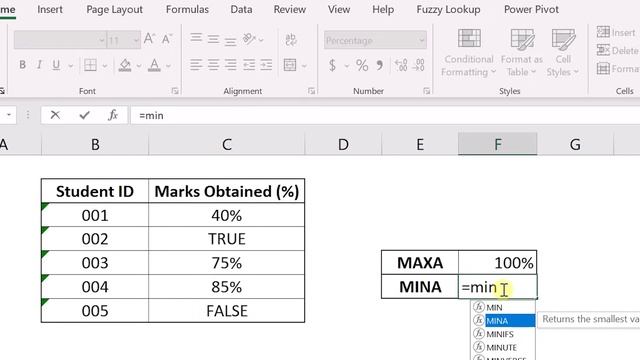The width and height of the screenshot is (640, 360).
Task: Click the Orientation icon
Action: click(249, 39)
